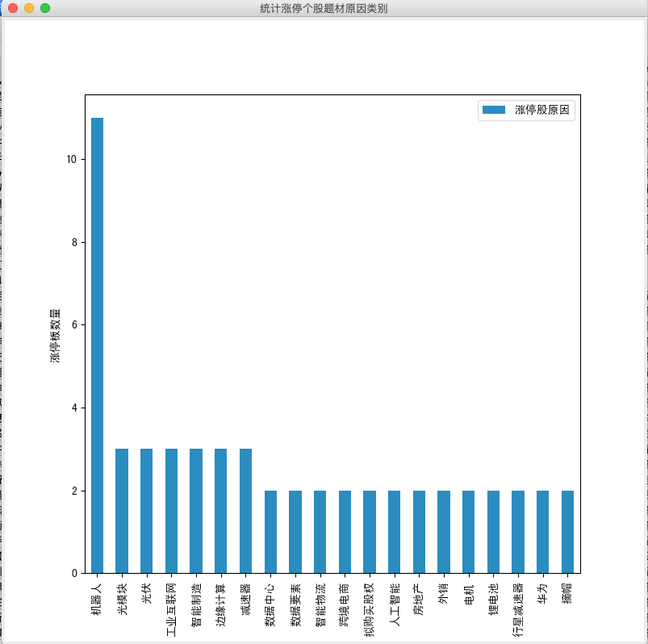Click the bar above 智能物流
The image size is (648, 644).
click(x=320, y=532)
